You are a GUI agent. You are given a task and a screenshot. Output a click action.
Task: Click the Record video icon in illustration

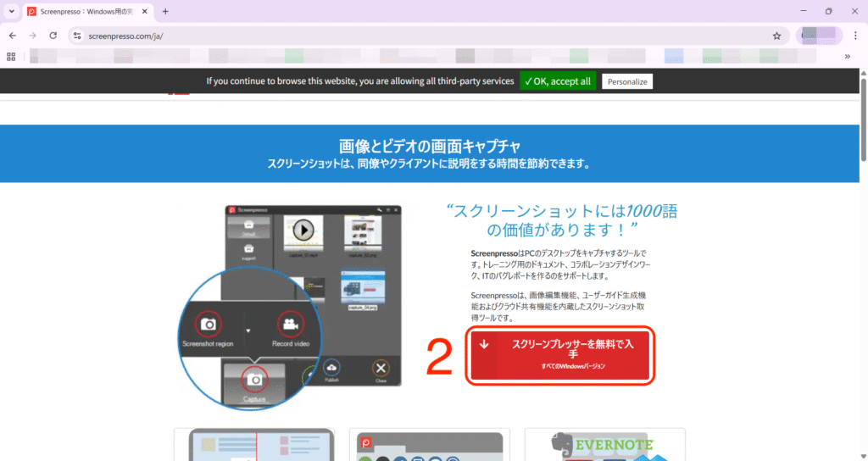point(291,325)
